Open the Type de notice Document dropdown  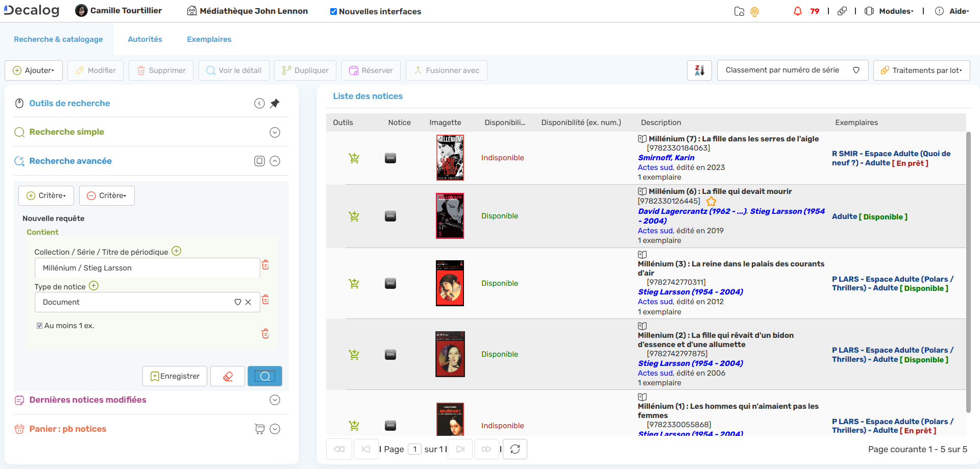pyautogui.click(x=237, y=302)
